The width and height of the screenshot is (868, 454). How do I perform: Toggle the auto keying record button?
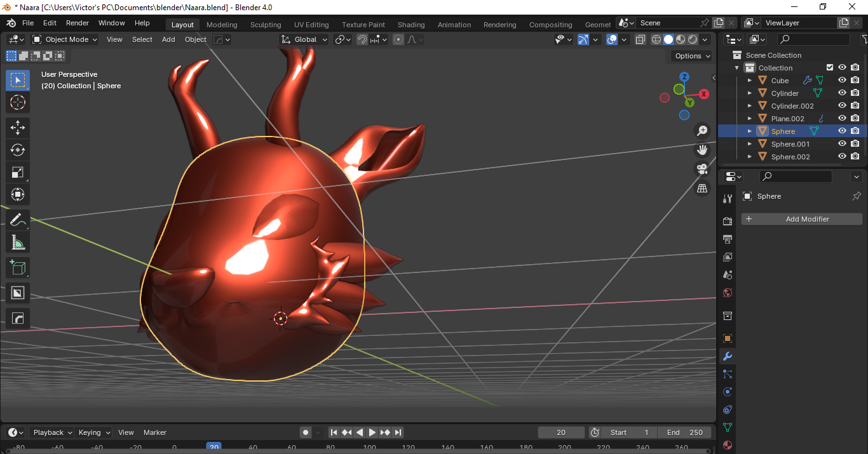306,432
